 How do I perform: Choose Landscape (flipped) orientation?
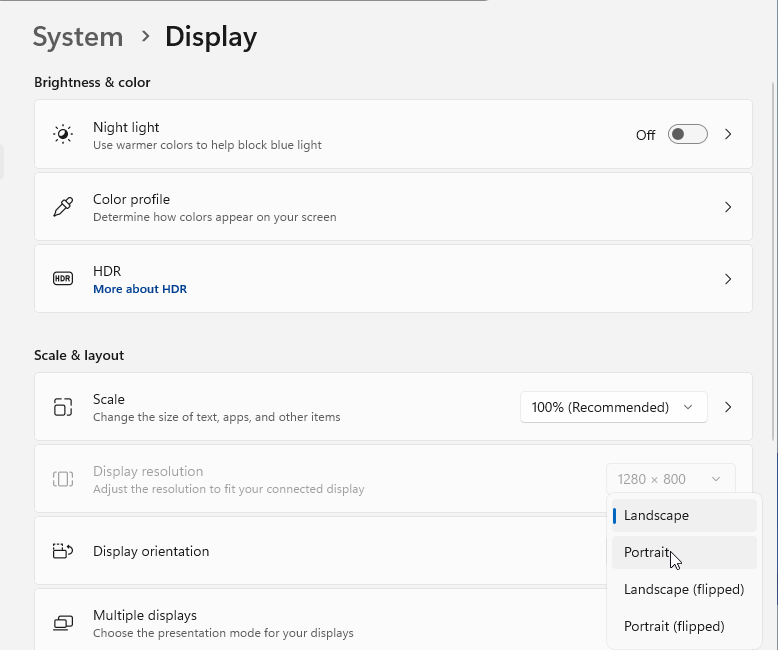tap(684, 589)
